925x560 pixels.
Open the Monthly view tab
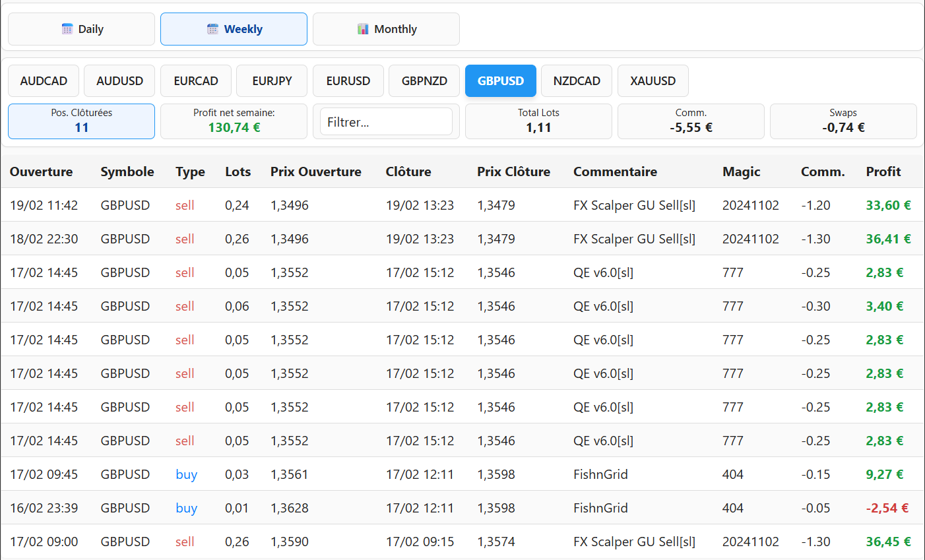[386, 29]
